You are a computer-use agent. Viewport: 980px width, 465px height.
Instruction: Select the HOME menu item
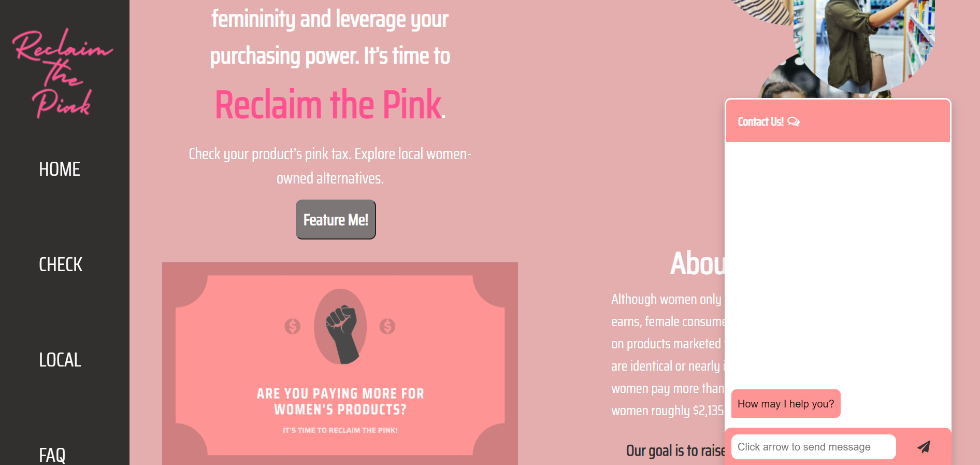[x=59, y=169]
